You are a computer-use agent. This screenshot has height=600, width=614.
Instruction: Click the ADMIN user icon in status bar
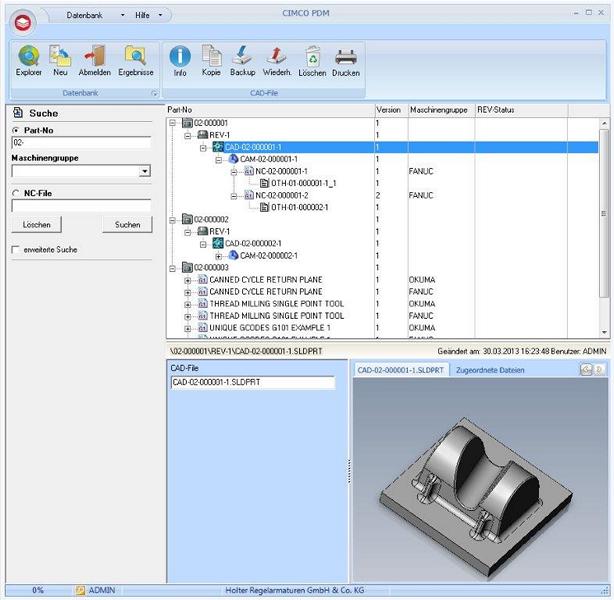[x=80, y=590]
